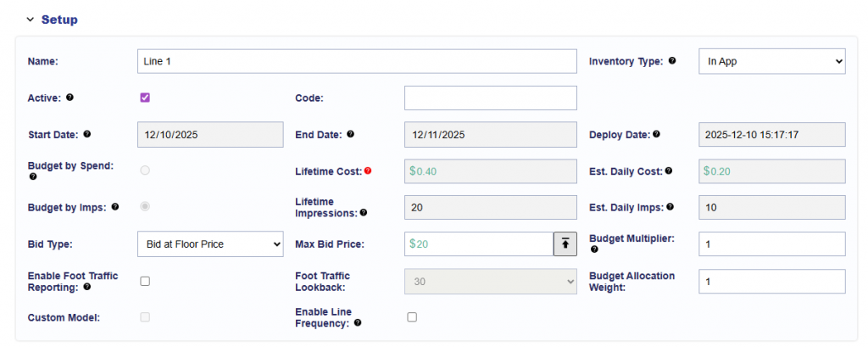
Task: Click the help icon next to Deploy Date
Action: (656, 134)
